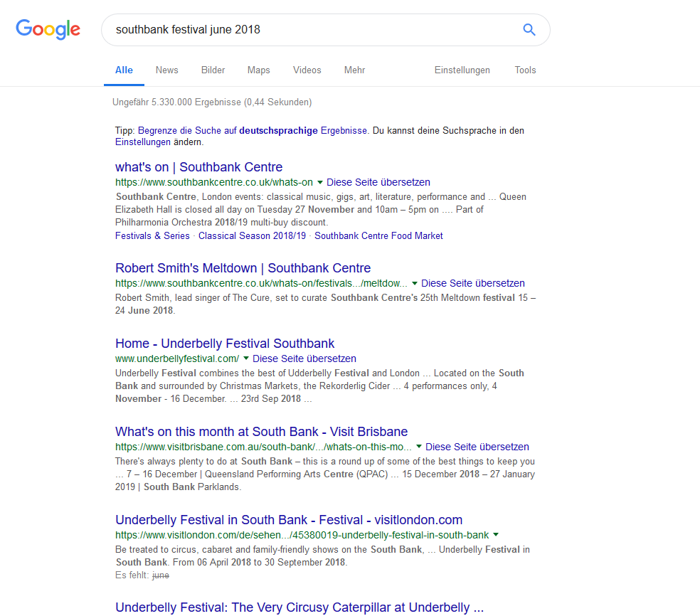Click the snippet text "24 June 2018."
700x616 pixels.
145,310
